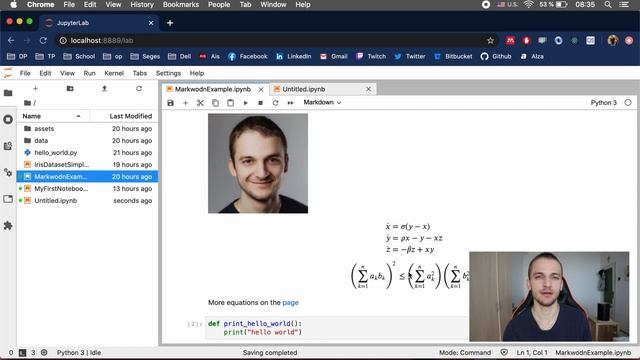Click the Python 3 kernel name

pos(603,102)
